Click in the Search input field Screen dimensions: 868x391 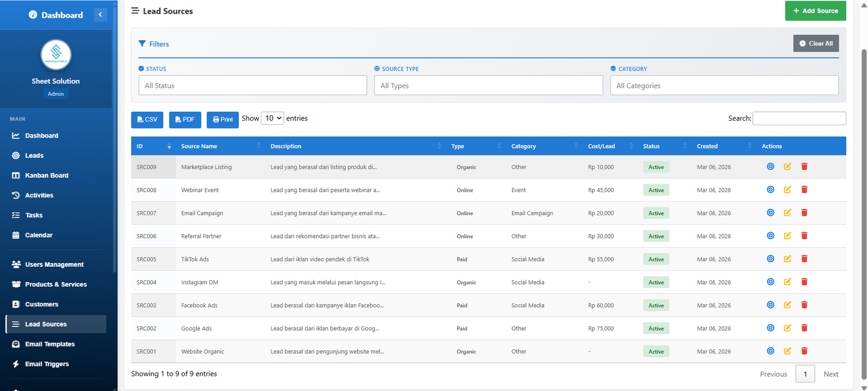click(799, 118)
